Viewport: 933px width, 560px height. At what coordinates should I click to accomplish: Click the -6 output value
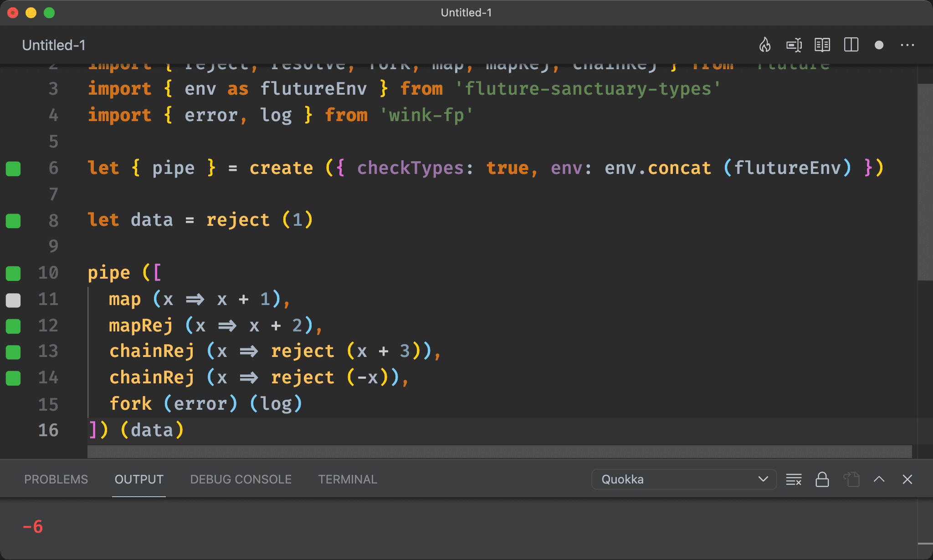click(x=33, y=527)
